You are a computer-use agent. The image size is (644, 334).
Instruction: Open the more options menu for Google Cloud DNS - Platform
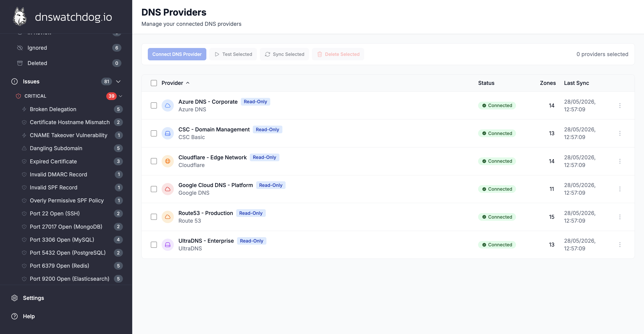620,189
